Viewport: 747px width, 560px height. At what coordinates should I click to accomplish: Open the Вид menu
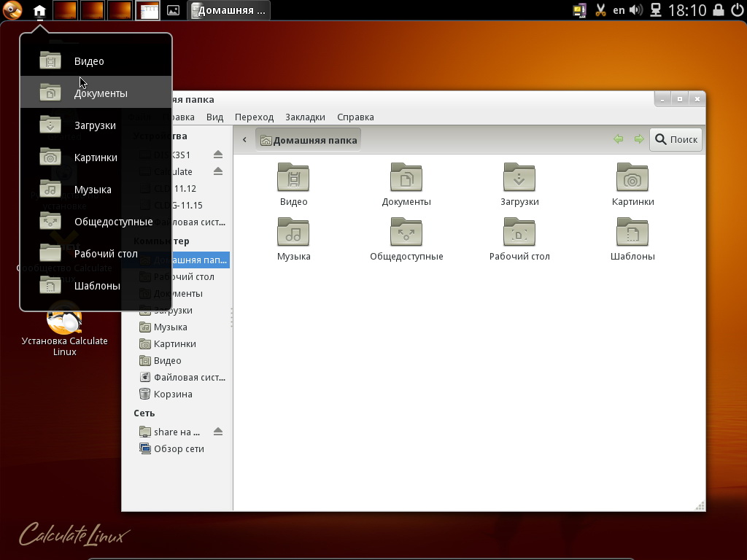click(214, 117)
